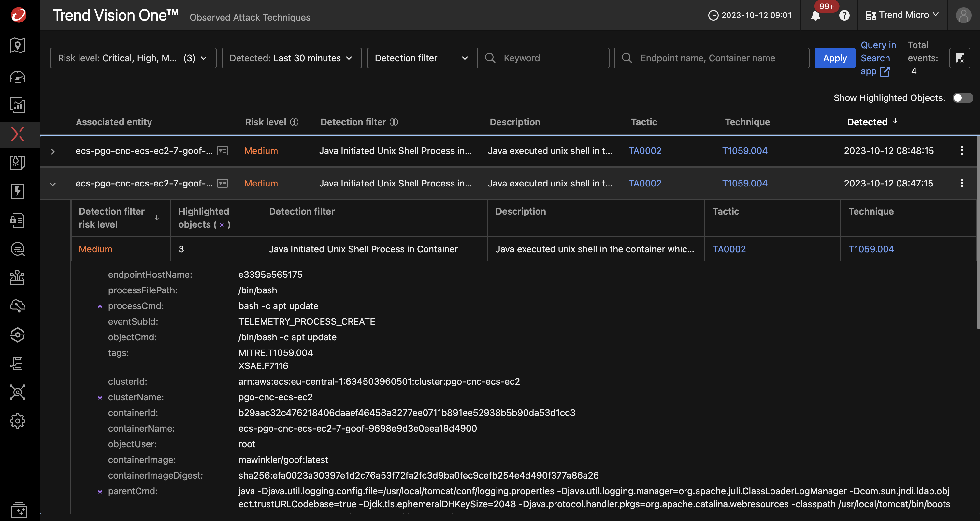Open TA0002 tactic link in 08:47:15 row
This screenshot has width=980, height=521.
pos(645,183)
